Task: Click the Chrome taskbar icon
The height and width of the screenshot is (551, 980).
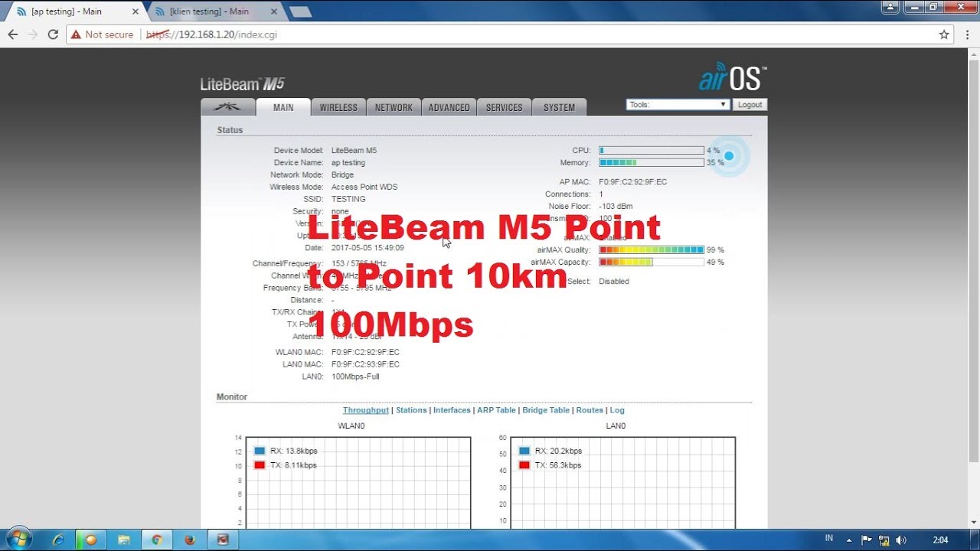Action: 157,540
